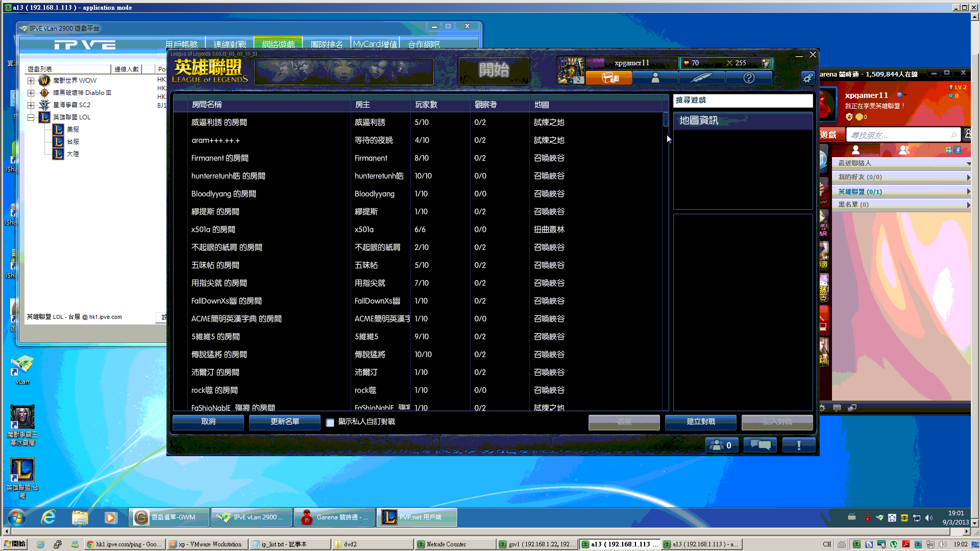This screenshot has height=551, width=980.
Task: Open the summoner profile icon
Action: pos(655,78)
